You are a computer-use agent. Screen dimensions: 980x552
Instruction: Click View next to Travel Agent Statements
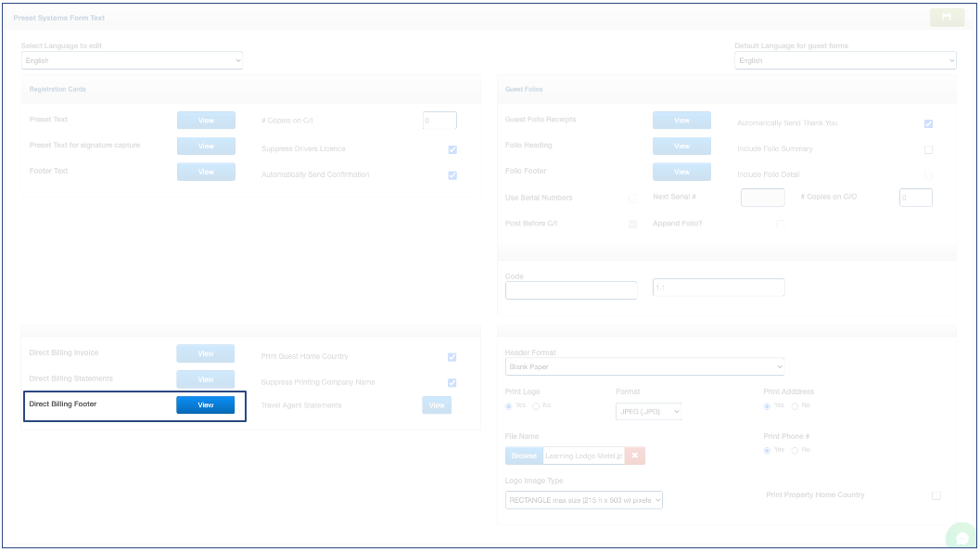coord(437,405)
